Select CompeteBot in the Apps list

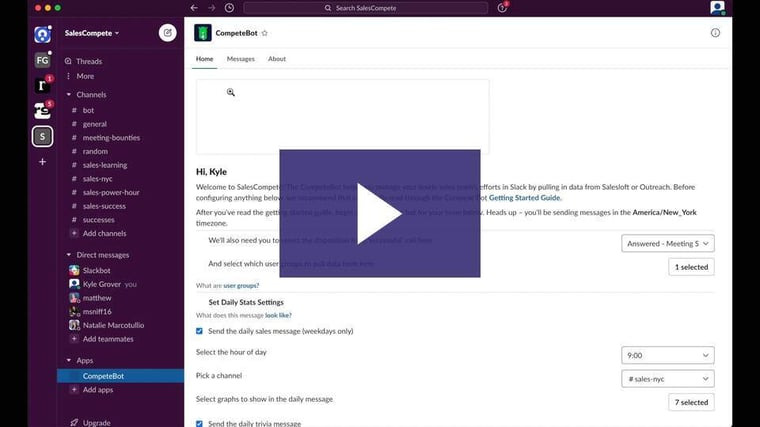(x=120, y=376)
